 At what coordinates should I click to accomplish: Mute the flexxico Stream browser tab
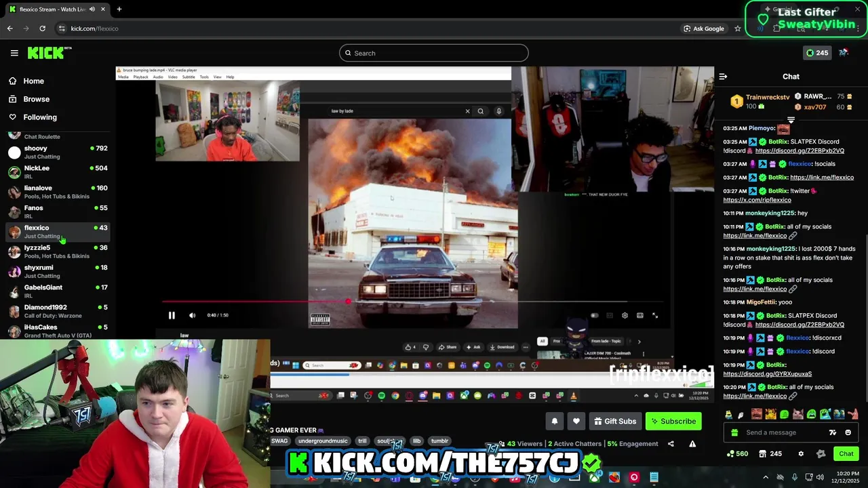pyautogui.click(x=92, y=9)
